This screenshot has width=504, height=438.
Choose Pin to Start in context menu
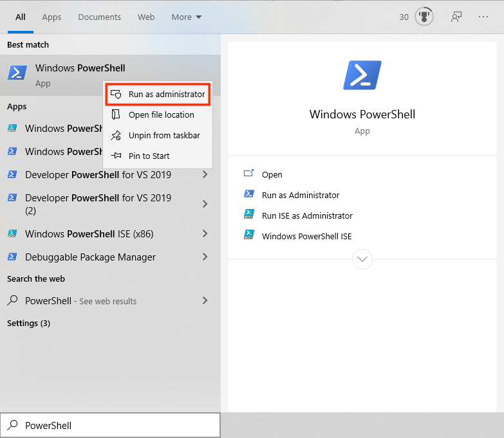(x=158, y=156)
